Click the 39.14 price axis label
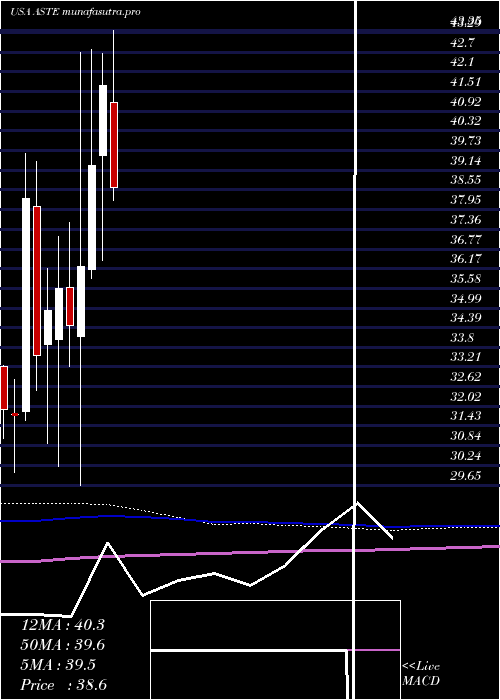 [x=466, y=160]
